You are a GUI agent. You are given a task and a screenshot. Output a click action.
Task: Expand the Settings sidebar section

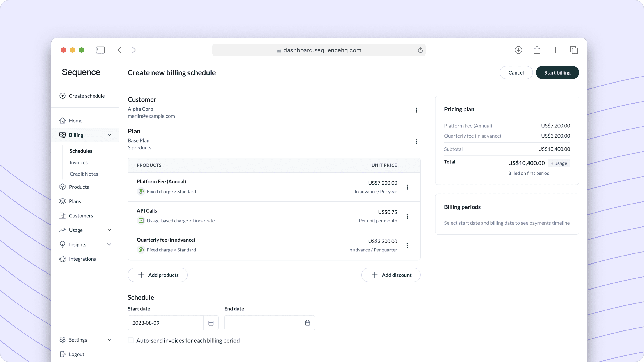[109, 340]
